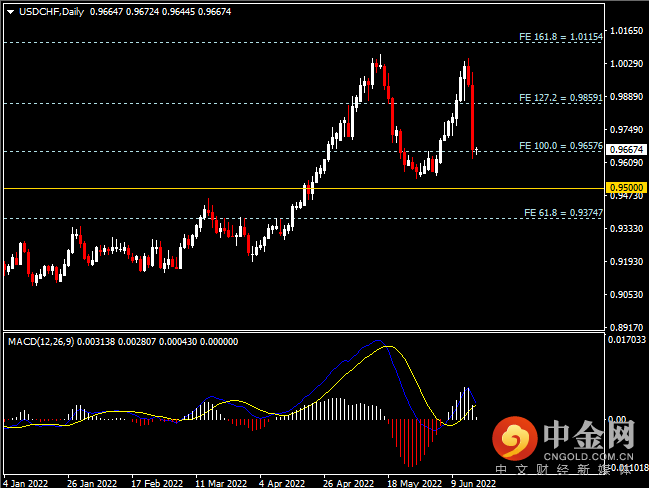Select the USDCHF,Daily chart title text
The height and width of the screenshot is (488, 649).
(x=51, y=12)
